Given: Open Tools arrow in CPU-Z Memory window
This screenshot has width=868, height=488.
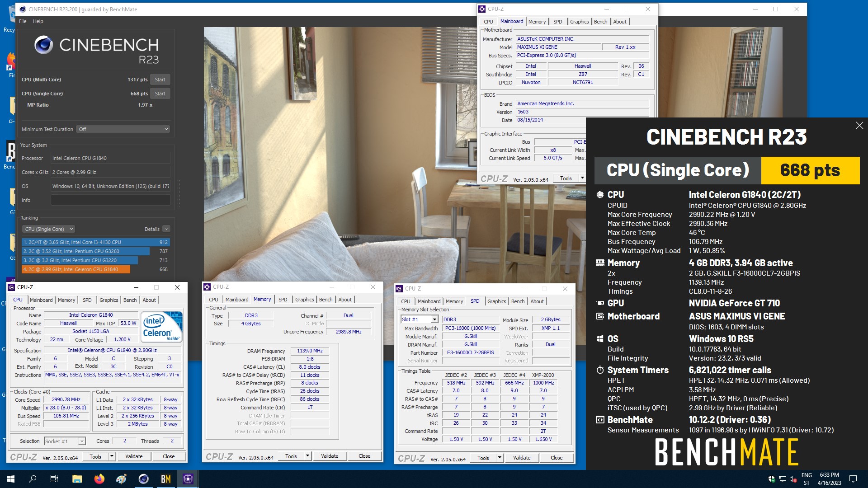Looking at the screenshot, I should point(307,456).
